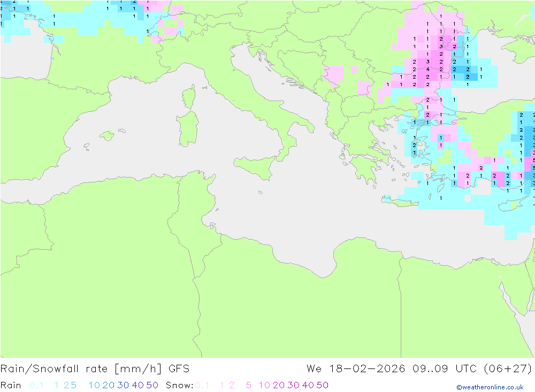Viewport: 535px width, 392px height.
Task: Click the snowfall value '4' on the map
Action: (x=427, y=70)
